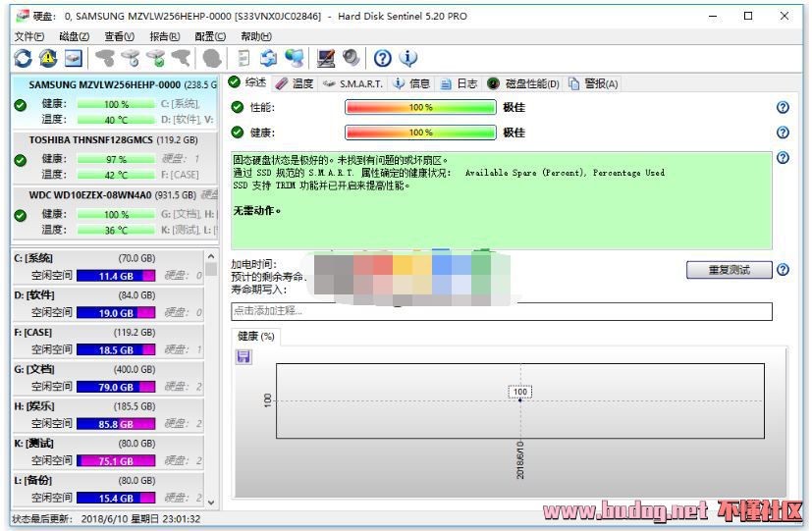Image resolution: width=812 pixels, height=531 pixels.
Task: Click the 点击添加注释 comment field
Action: [502, 311]
